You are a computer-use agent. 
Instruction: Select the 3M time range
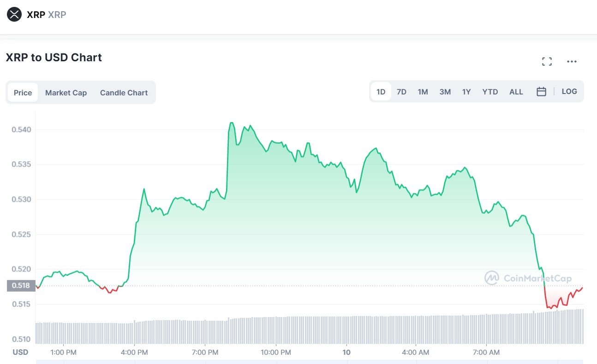tap(445, 92)
